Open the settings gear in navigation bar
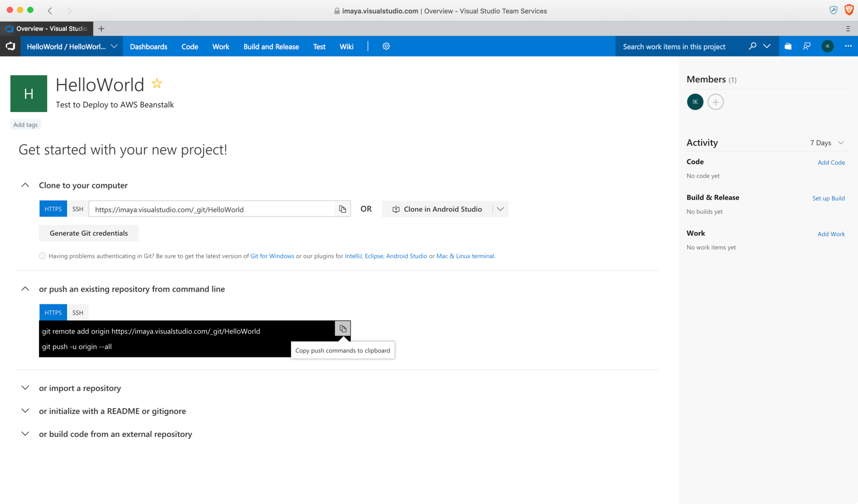 (x=386, y=46)
